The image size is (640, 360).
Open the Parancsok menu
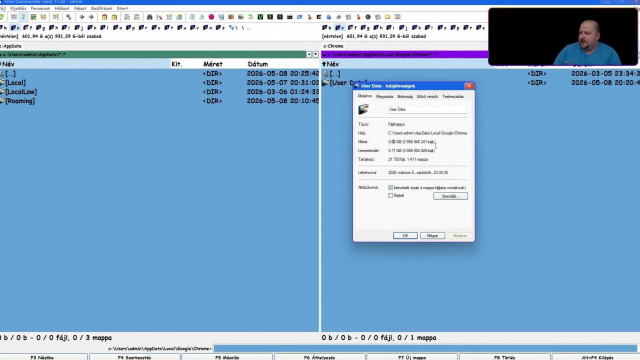(x=40, y=8)
